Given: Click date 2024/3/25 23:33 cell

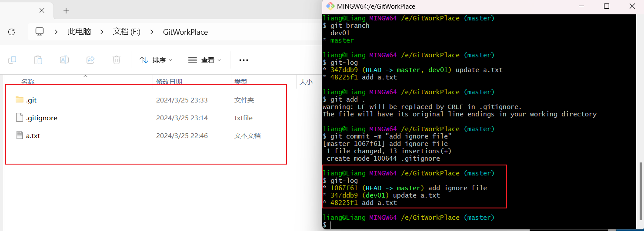Looking at the screenshot, I should click(182, 100).
